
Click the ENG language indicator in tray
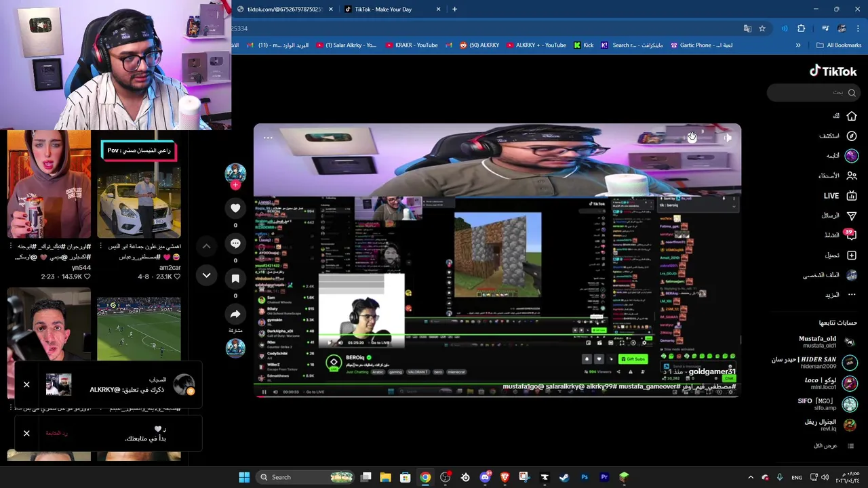pyautogui.click(x=797, y=477)
